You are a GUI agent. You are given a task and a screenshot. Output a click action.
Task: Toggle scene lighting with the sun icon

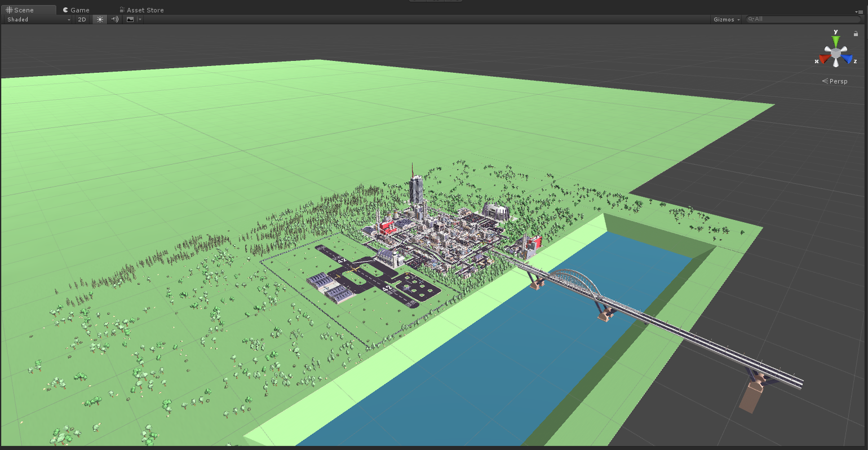[99, 19]
